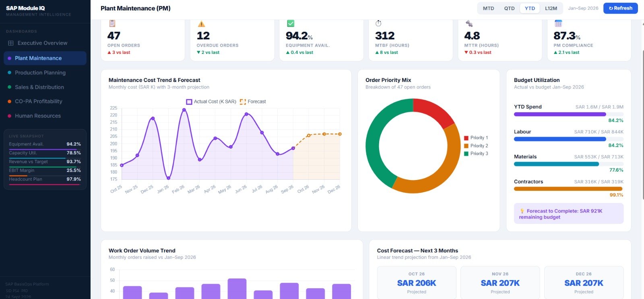This screenshot has height=299, width=644.
Task: Click the Forecast to Complete SAR 921K notice
Action: (569, 213)
